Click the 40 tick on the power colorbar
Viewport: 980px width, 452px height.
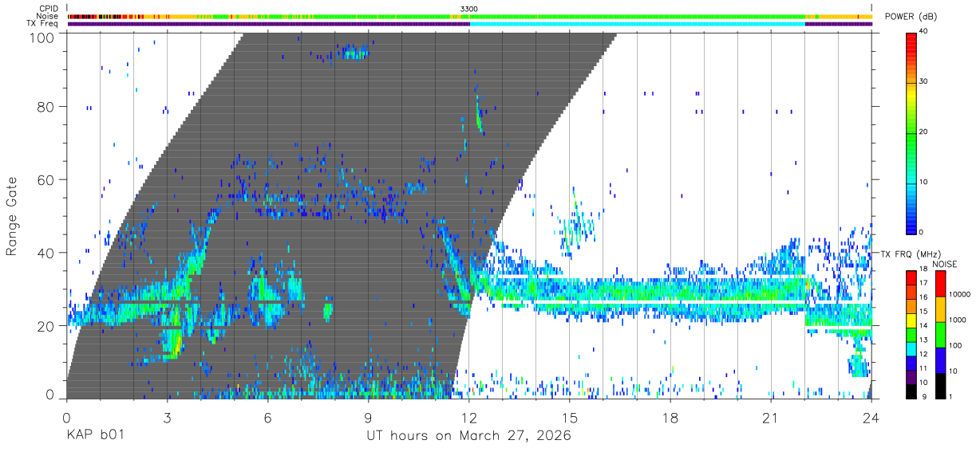(923, 31)
